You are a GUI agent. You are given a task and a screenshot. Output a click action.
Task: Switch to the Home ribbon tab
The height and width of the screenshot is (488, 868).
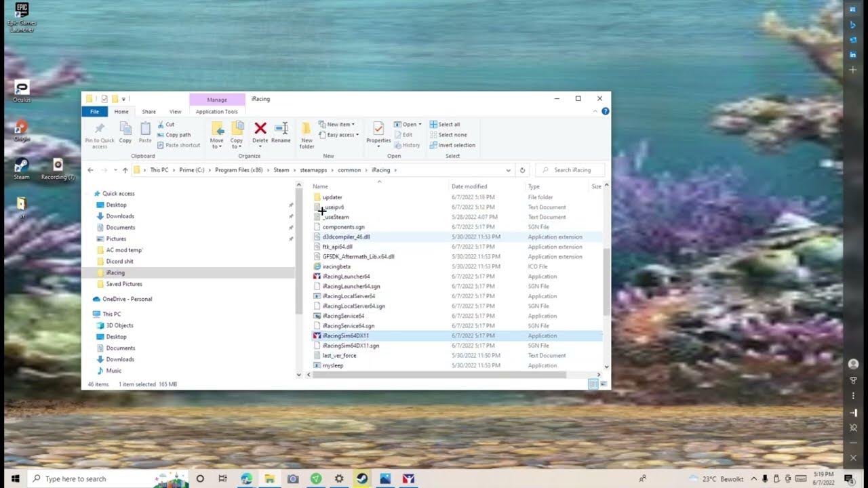[121, 112]
